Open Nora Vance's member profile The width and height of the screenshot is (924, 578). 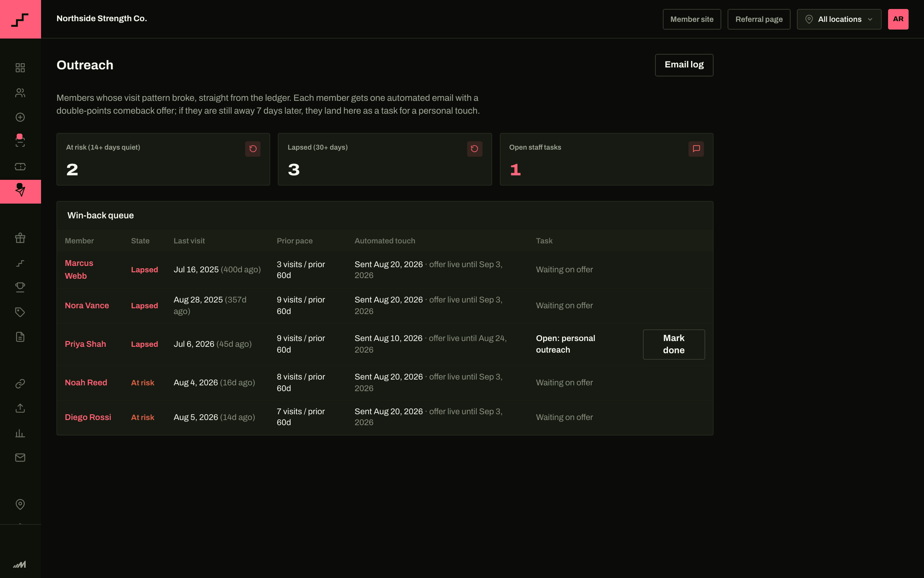coord(87,305)
